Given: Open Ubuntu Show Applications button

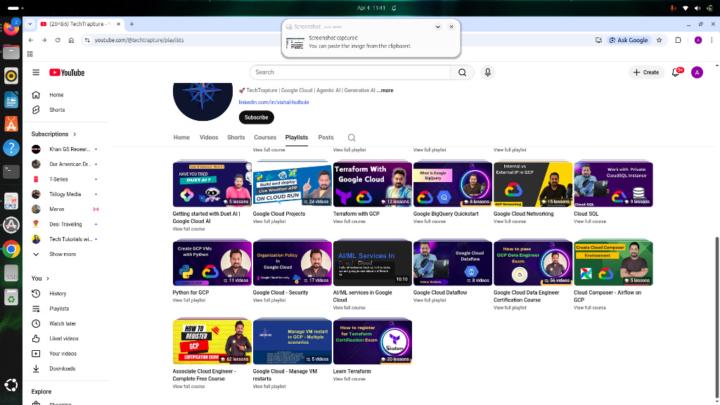Looking at the screenshot, I should tap(11, 385).
